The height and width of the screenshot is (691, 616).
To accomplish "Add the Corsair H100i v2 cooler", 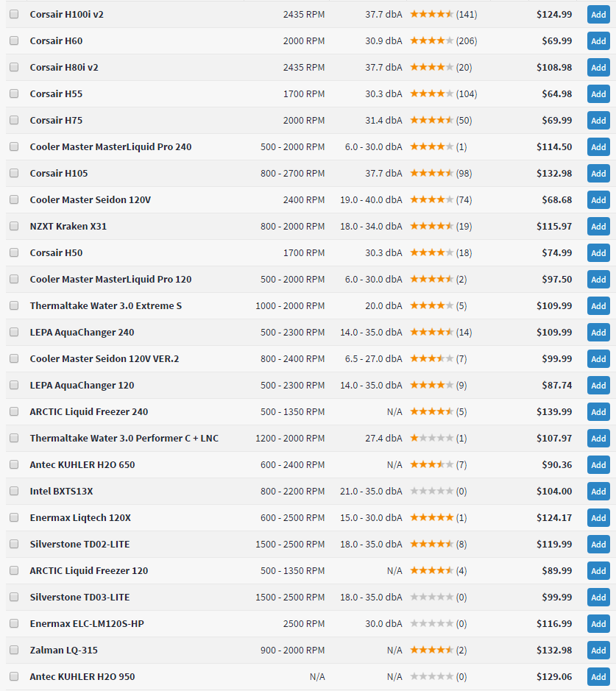I will coord(598,15).
